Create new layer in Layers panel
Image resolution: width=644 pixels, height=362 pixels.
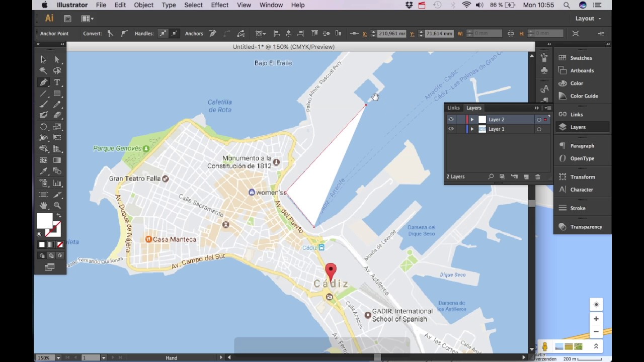[526, 177]
